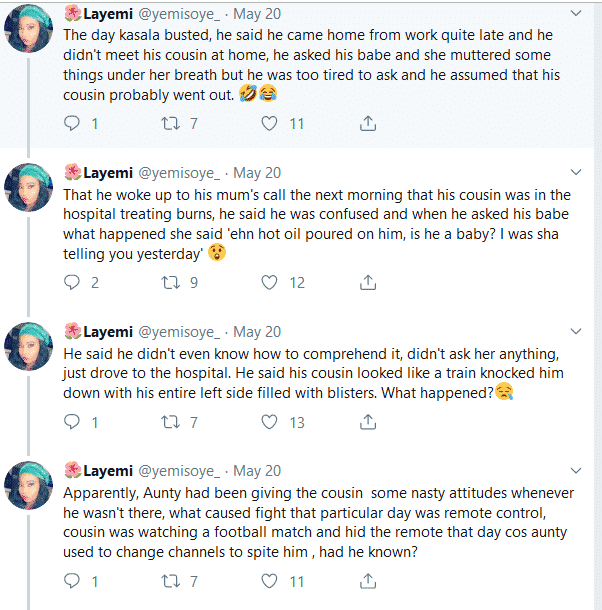
Task: Share the 'hospital treating burns' tweet
Action: tap(368, 283)
